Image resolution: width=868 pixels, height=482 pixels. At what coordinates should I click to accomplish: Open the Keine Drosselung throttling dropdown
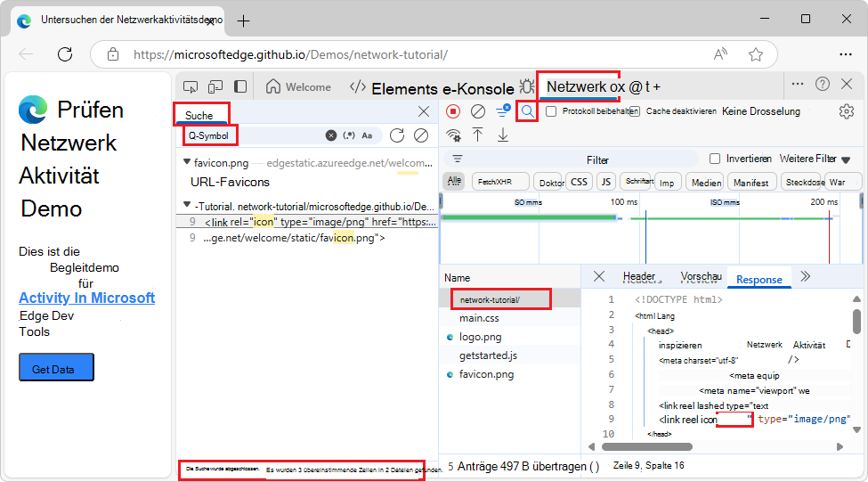point(760,111)
